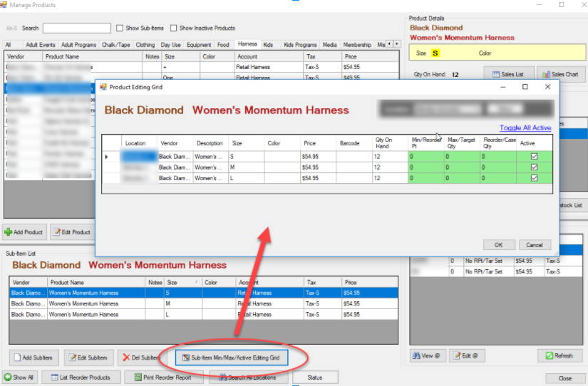
Task: Open the Kids Programs tab
Action: [x=300, y=45]
